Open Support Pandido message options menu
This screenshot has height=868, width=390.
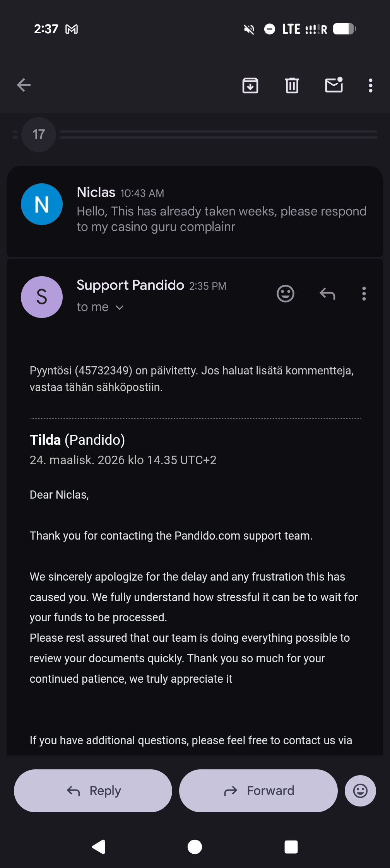pos(364,294)
